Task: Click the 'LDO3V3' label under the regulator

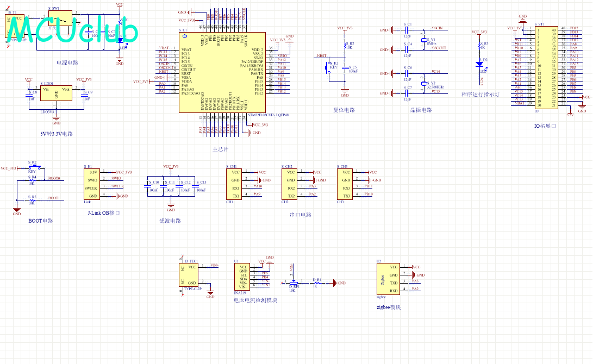Action: click(47, 112)
